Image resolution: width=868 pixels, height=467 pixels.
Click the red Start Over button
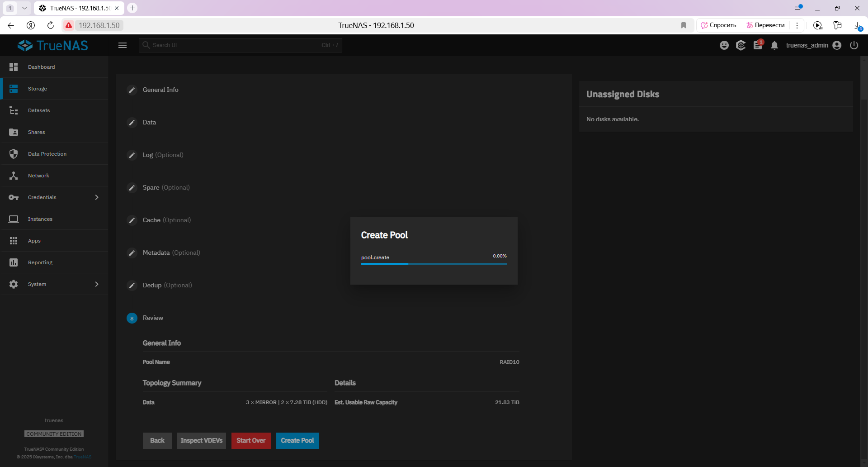[x=251, y=440]
